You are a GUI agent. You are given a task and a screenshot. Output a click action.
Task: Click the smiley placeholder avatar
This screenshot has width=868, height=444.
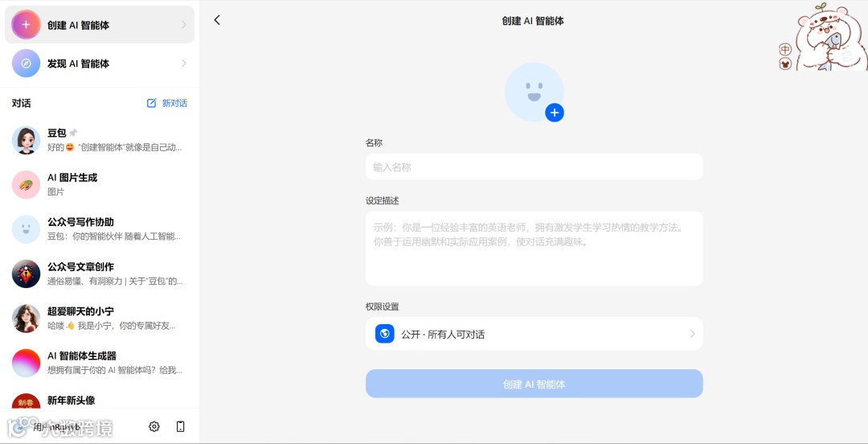coord(534,92)
